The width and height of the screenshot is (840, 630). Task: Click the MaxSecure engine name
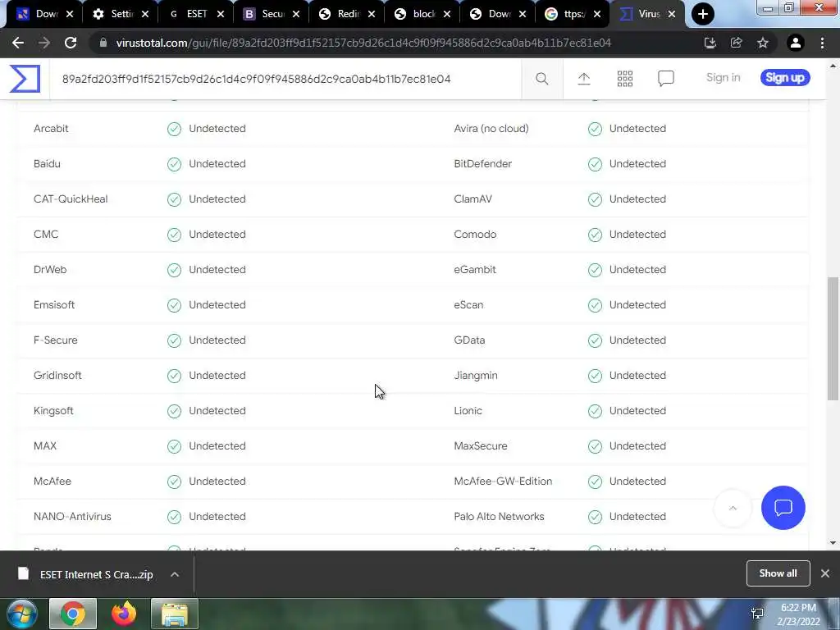[x=481, y=445]
